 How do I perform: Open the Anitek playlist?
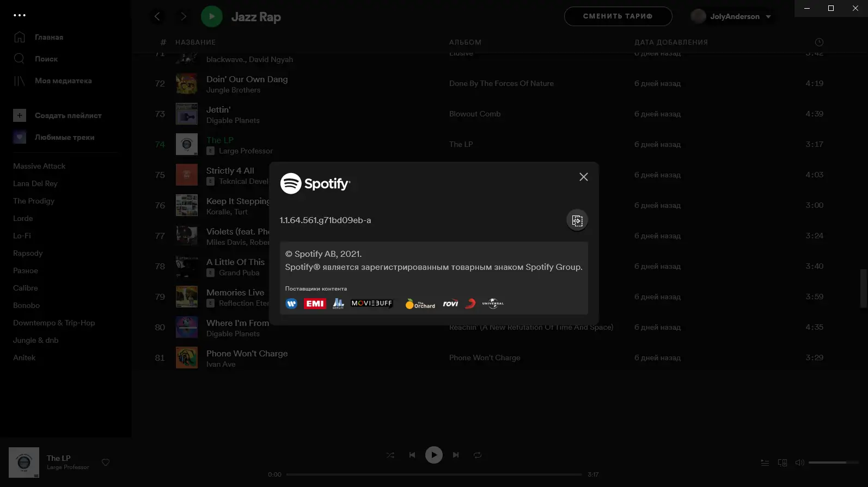click(24, 357)
